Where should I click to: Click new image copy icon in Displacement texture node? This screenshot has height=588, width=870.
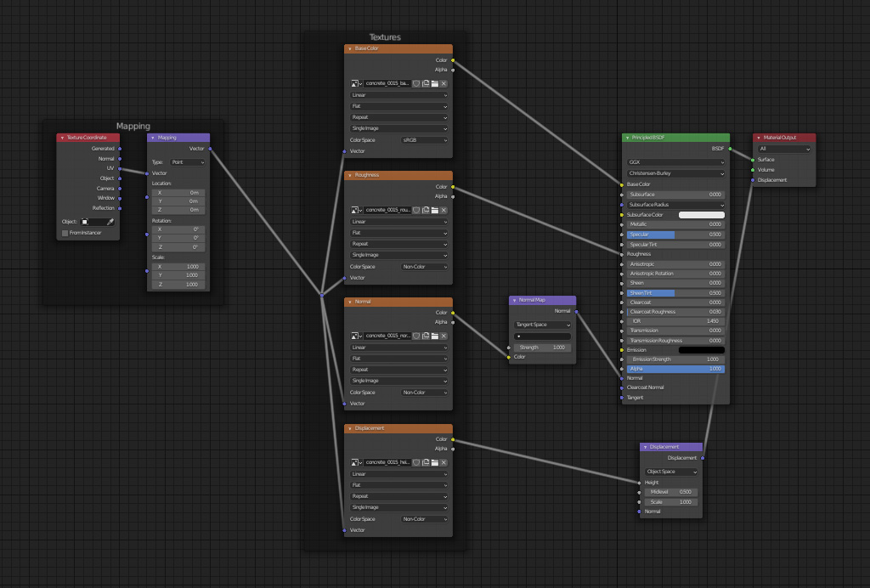pos(426,462)
